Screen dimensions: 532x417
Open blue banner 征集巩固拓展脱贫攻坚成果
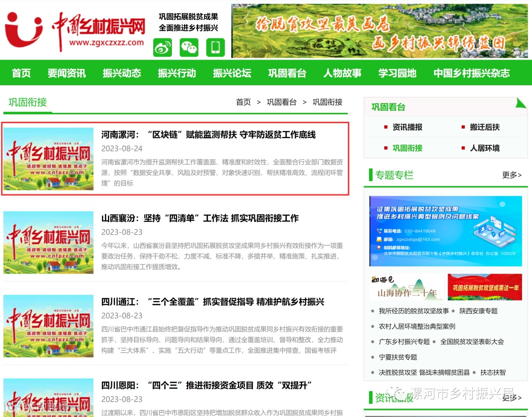click(445, 231)
